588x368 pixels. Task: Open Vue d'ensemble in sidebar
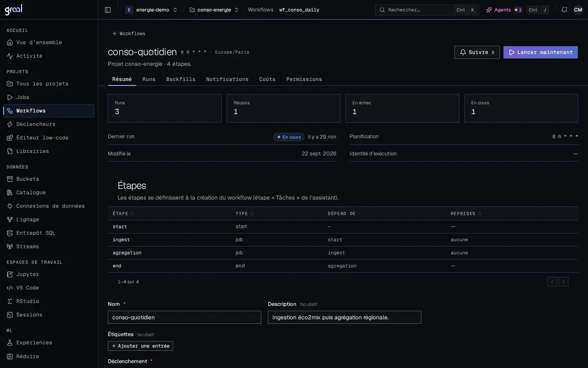49,43
